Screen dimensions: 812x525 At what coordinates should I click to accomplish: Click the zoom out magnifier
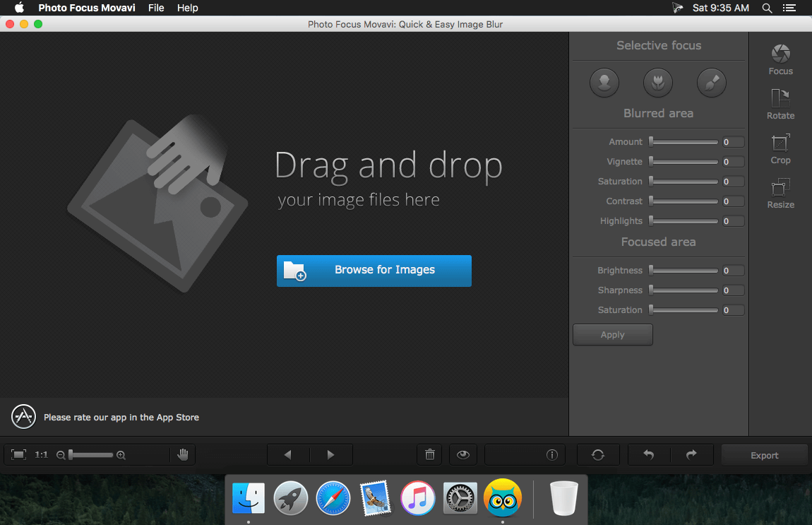pyautogui.click(x=61, y=455)
